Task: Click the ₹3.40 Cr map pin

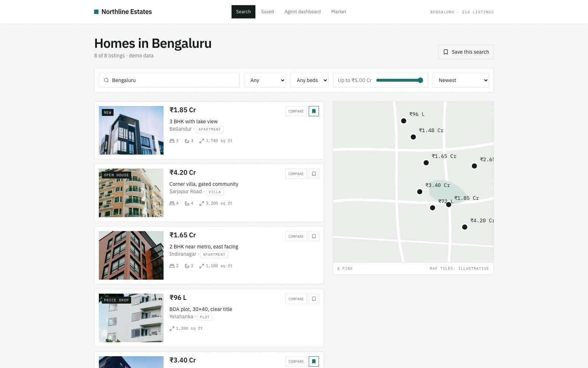Action: (x=420, y=192)
